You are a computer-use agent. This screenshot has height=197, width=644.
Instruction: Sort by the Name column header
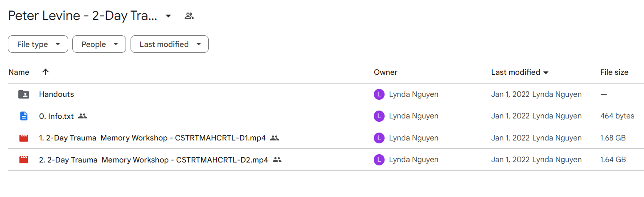19,72
